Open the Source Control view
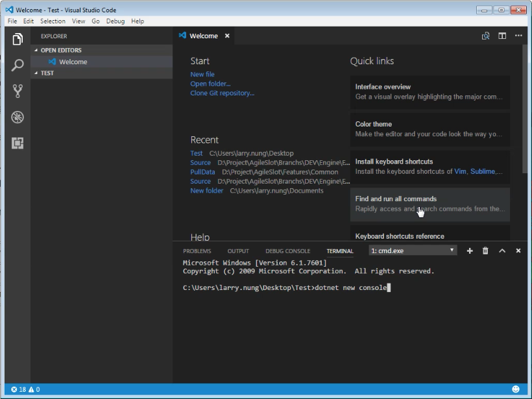This screenshot has width=532, height=399. pos(18,91)
